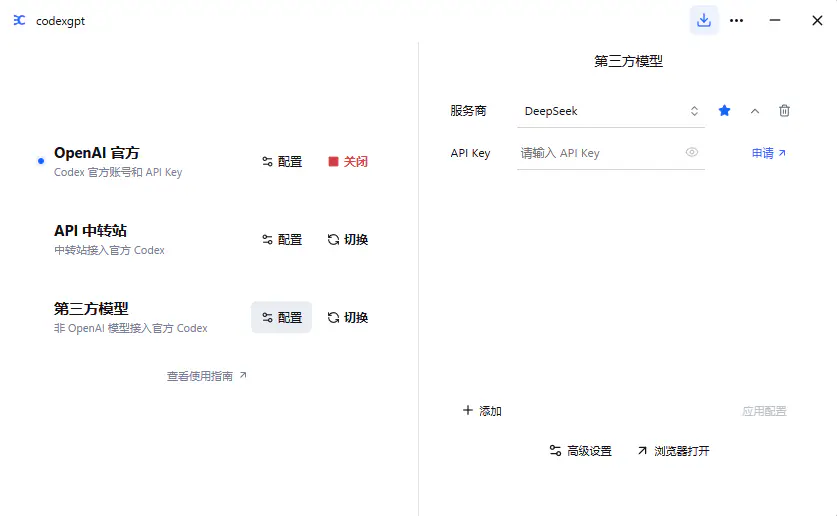Select the OpenAI 官方 radio dot
Screen dimensions: 837x516
point(41,161)
